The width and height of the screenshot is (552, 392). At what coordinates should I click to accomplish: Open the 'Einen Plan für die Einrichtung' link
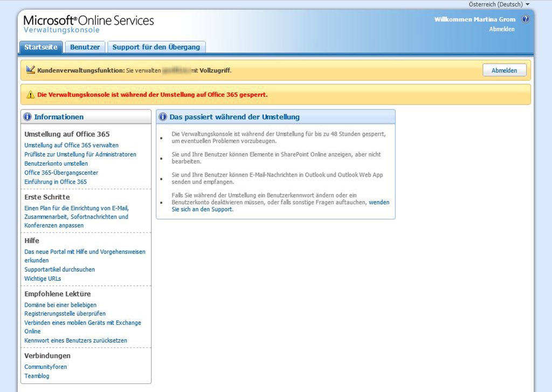(77, 217)
